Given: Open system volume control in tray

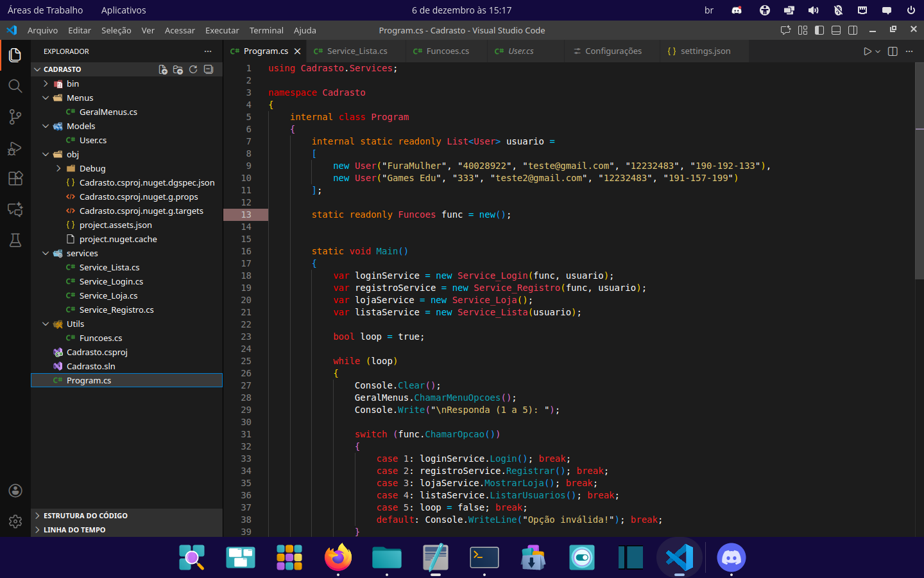Looking at the screenshot, I should (814, 10).
